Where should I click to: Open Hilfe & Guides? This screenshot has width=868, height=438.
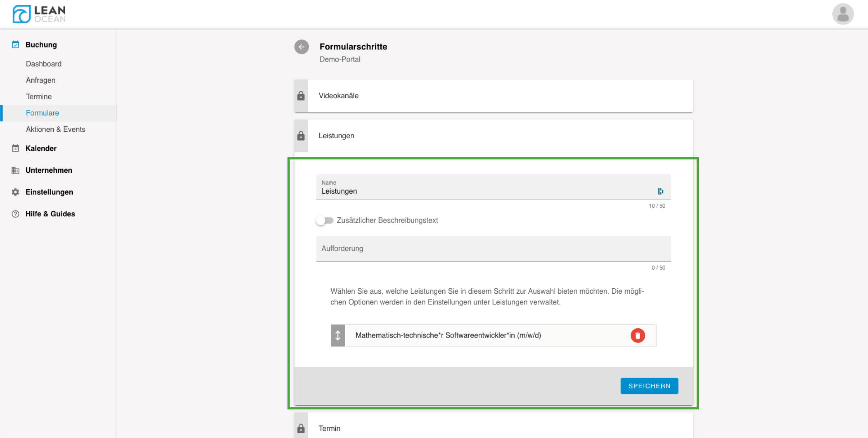click(50, 214)
